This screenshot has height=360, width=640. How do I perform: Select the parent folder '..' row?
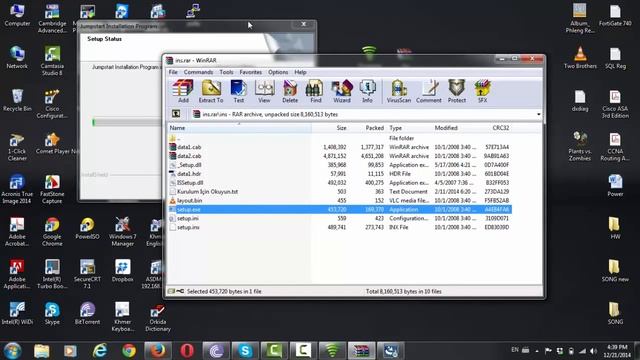pos(340,138)
